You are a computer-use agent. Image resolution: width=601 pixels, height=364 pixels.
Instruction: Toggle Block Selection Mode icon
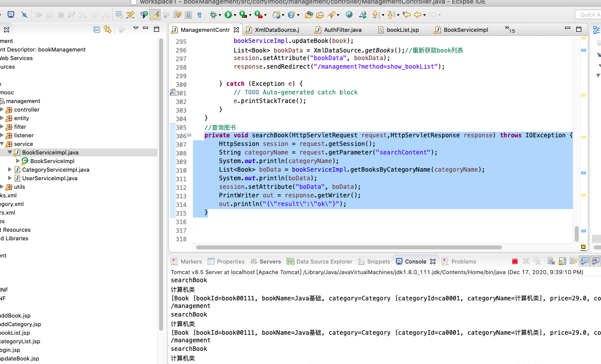[188, 15]
